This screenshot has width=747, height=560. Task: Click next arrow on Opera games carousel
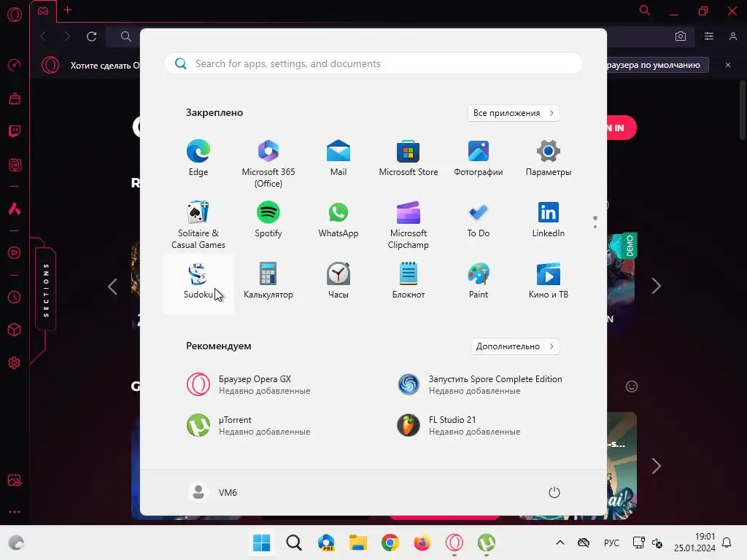656,286
